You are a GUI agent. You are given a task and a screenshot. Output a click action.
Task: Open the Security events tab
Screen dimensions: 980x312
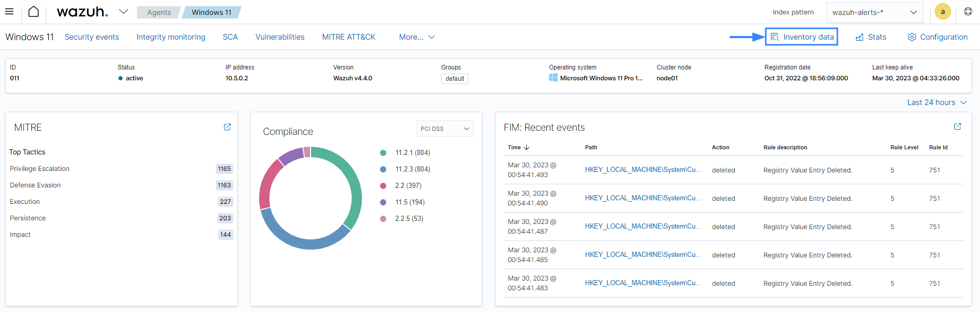click(92, 37)
